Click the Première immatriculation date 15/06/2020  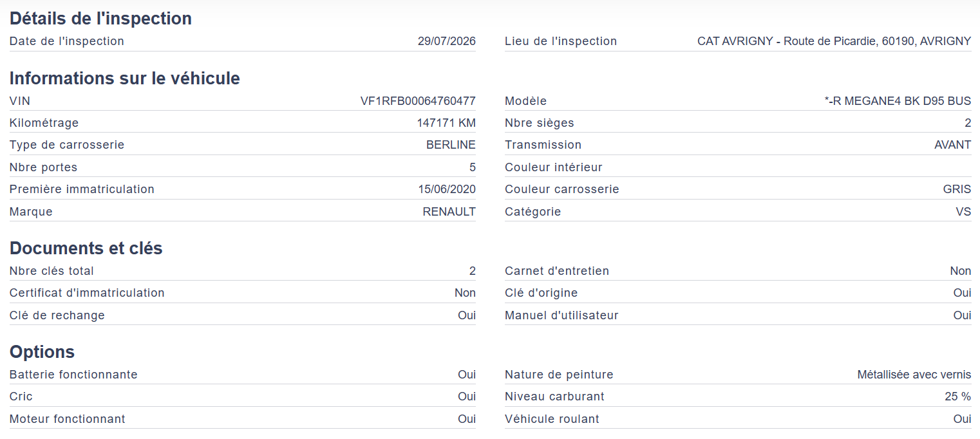(447, 189)
